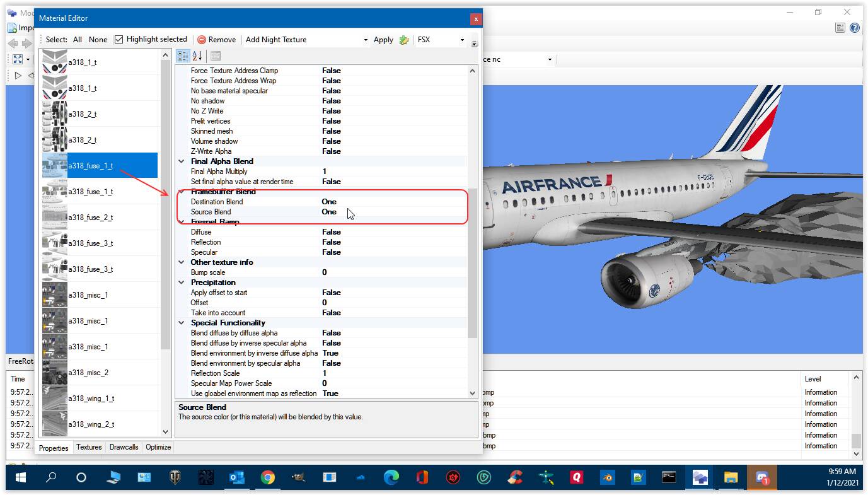
Task: Open the FSX version dropdown
Action: pyautogui.click(x=462, y=40)
